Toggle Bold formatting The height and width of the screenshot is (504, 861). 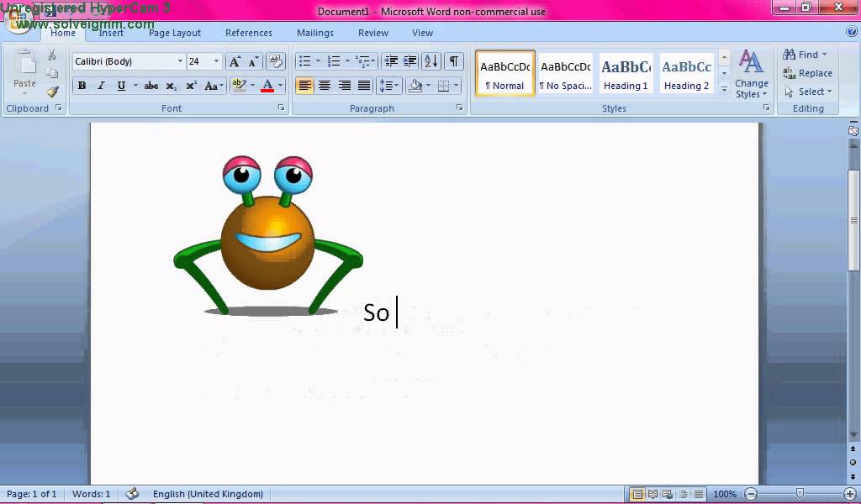pos(82,86)
